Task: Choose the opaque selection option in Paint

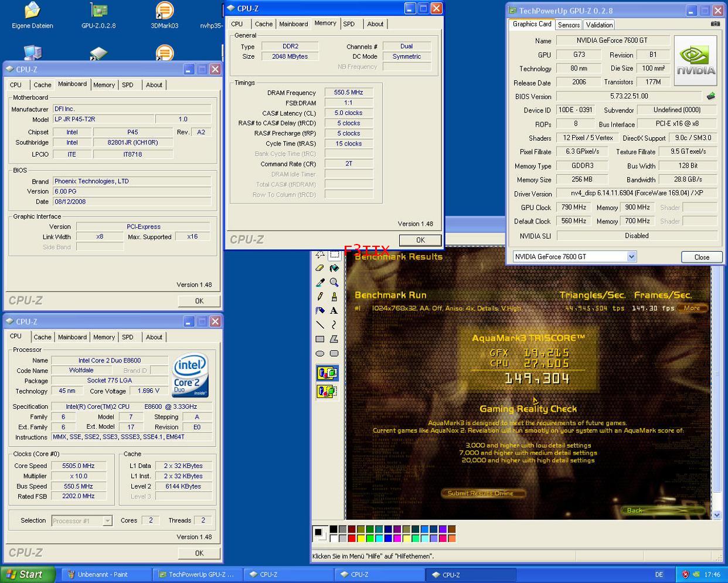Action: coord(327,373)
